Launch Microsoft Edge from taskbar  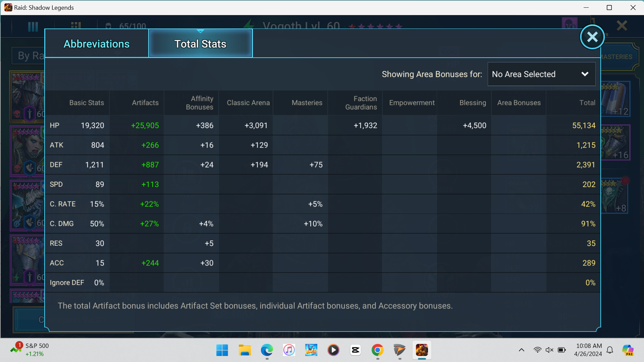(x=267, y=350)
